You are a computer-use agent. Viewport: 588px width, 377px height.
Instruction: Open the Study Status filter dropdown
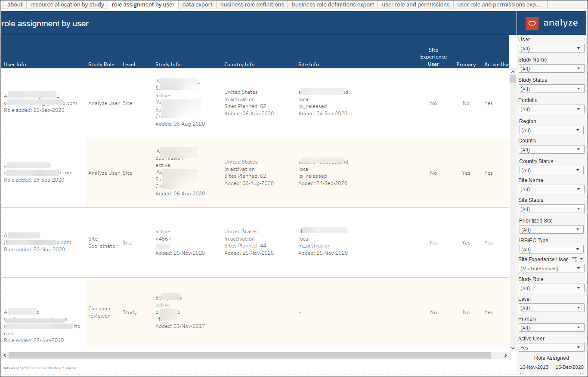click(551, 89)
